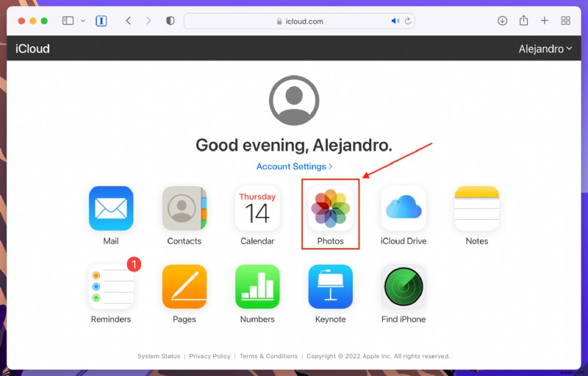Toggle the Safari sidebar
The height and width of the screenshot is (376, 588).
(68, 21)
